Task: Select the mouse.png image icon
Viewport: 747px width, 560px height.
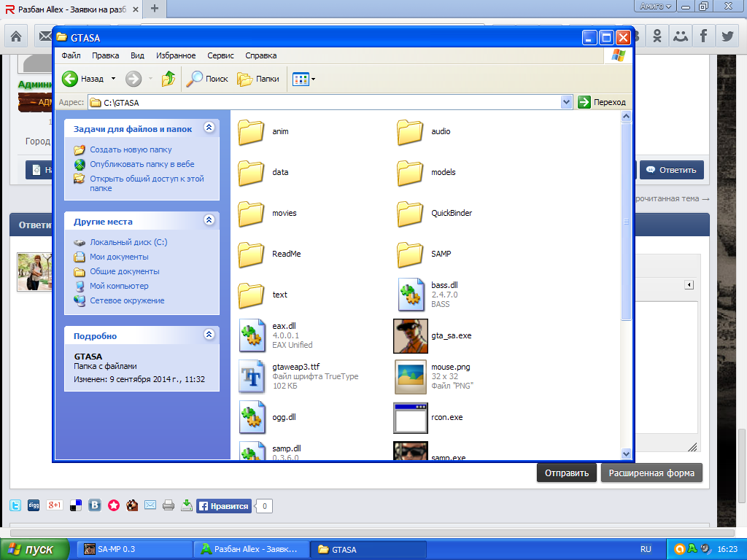Action: click(x=411, y=377)
